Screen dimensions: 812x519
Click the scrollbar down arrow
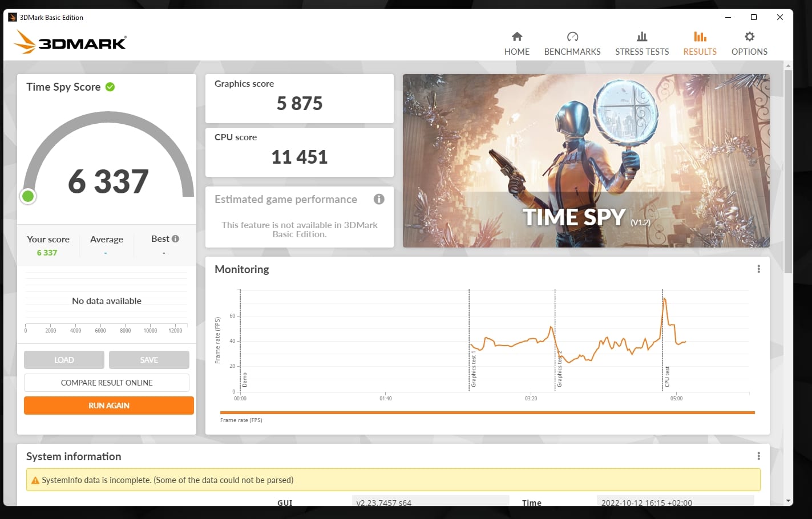(788, 501)
